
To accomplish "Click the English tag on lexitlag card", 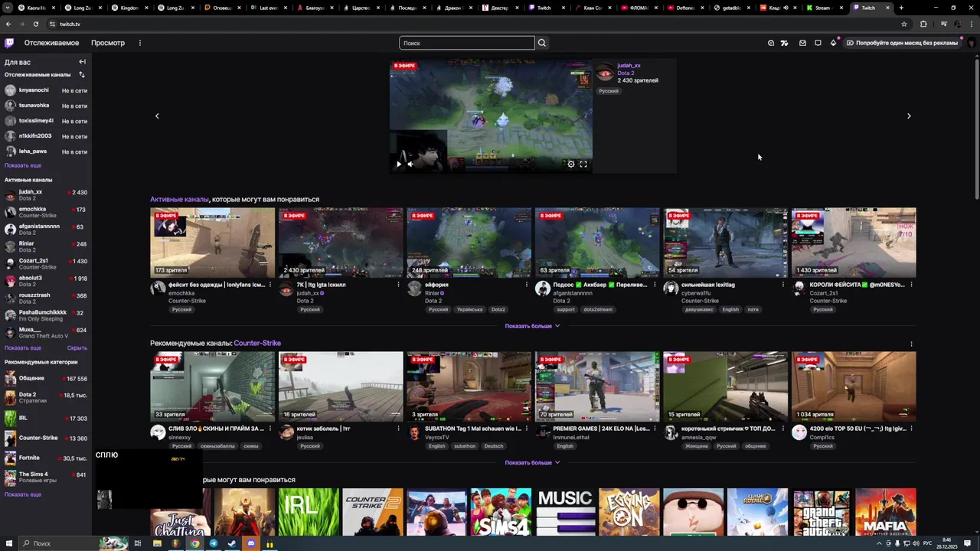I will (730, 310).
